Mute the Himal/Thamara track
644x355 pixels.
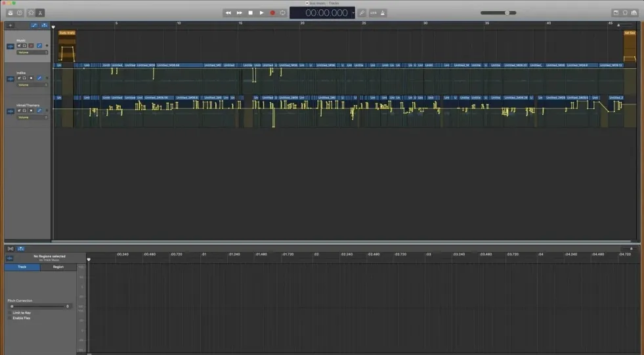[19, 110]
